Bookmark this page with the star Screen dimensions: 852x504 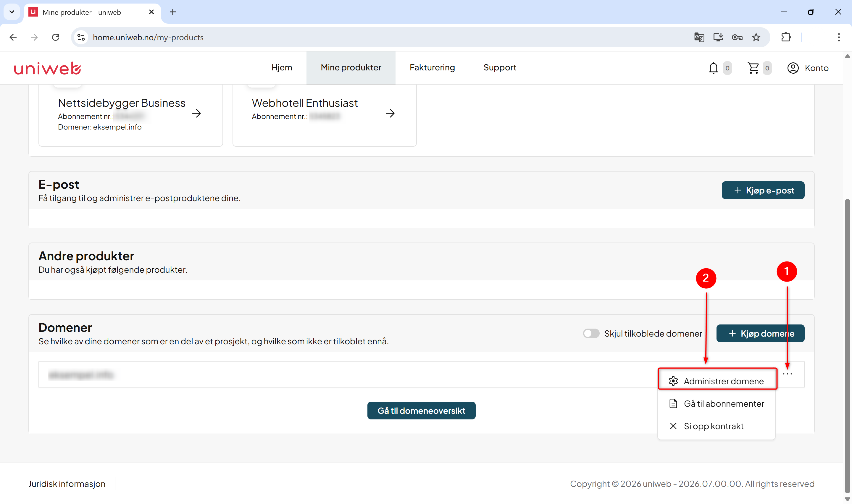tap(756, 37)
